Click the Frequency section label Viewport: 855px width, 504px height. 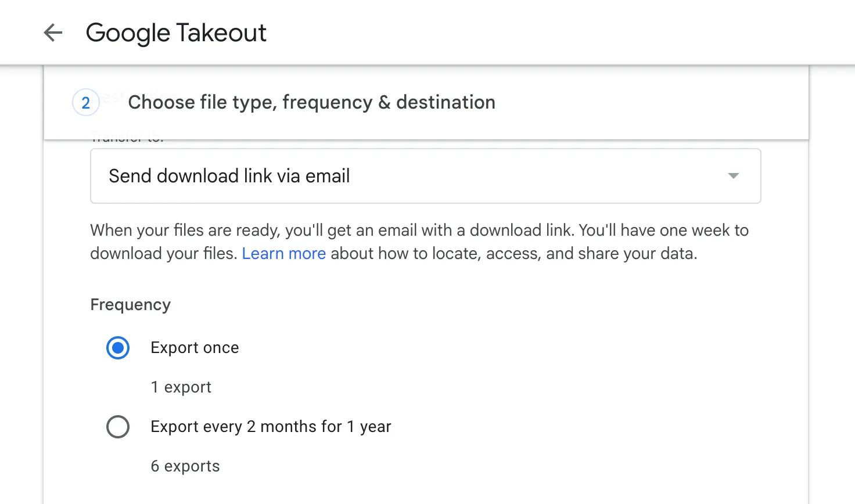pos(130,304)
